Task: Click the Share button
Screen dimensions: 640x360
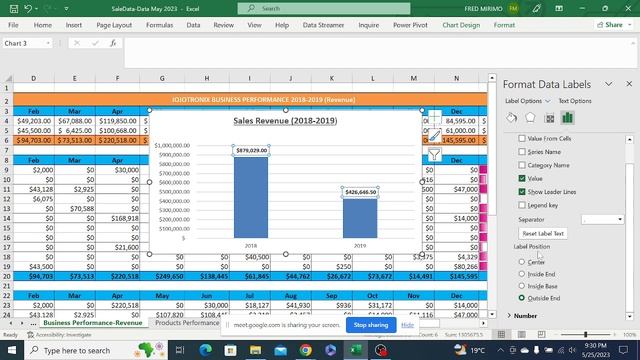Action: [610, 25]
